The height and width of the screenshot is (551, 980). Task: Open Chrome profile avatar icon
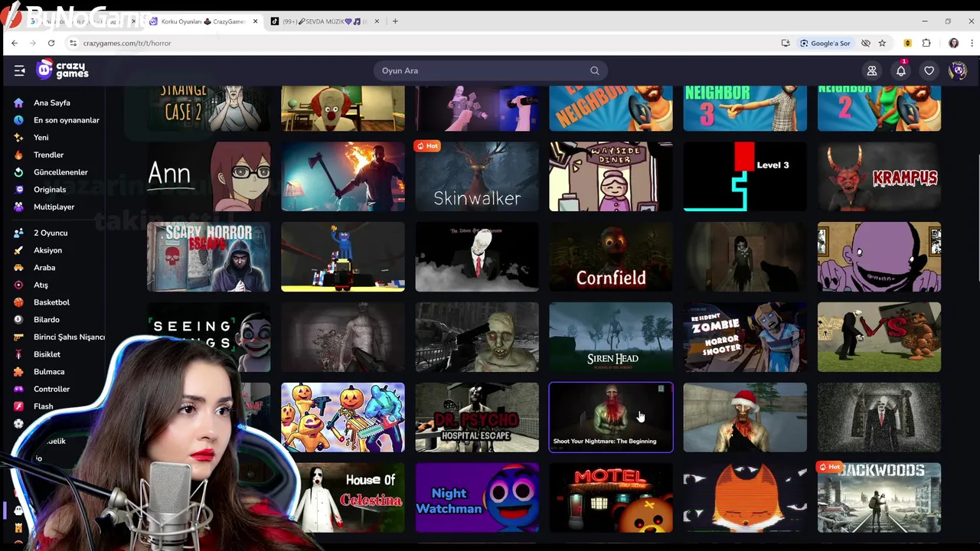pyautogui.click(x=954, y=43)
